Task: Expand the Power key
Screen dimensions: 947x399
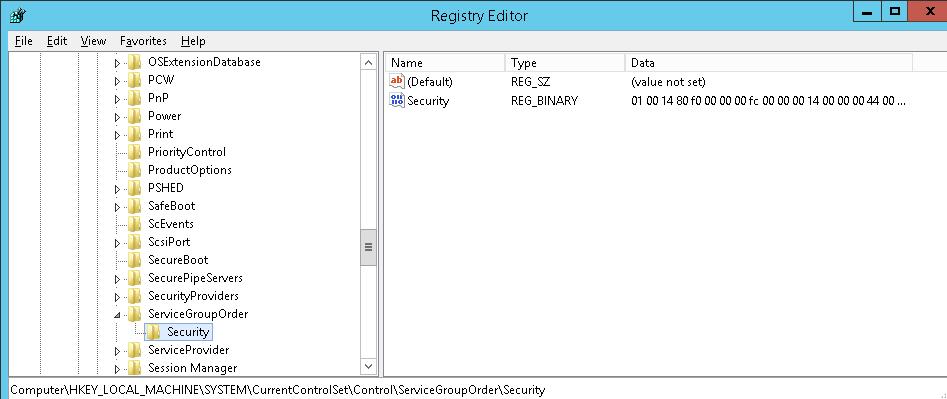Action: [117, 117]
